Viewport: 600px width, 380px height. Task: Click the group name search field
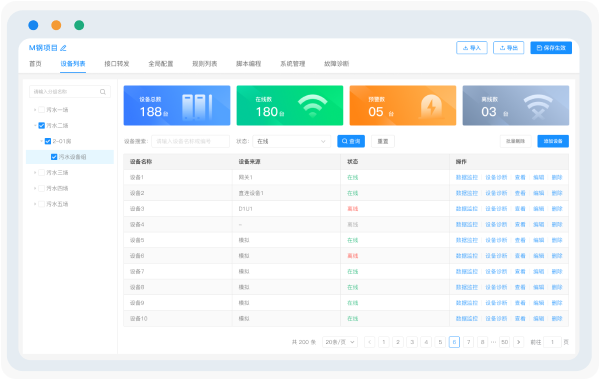point(70,92)
